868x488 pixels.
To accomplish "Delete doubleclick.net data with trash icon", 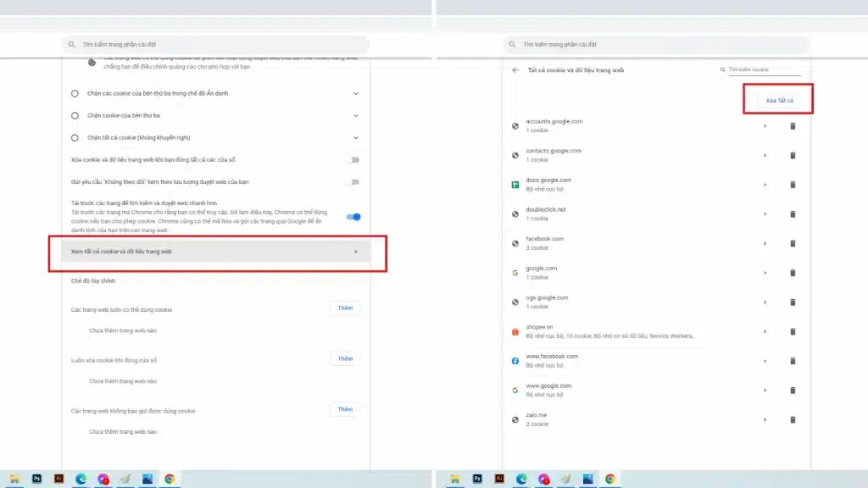I will pos(793,214).
